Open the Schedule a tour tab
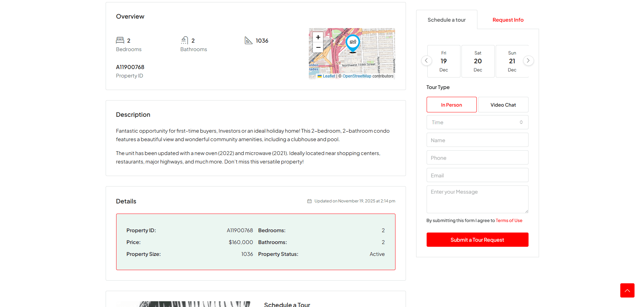Viewport: 644px width, 307px height. click(x=446, y=20)
